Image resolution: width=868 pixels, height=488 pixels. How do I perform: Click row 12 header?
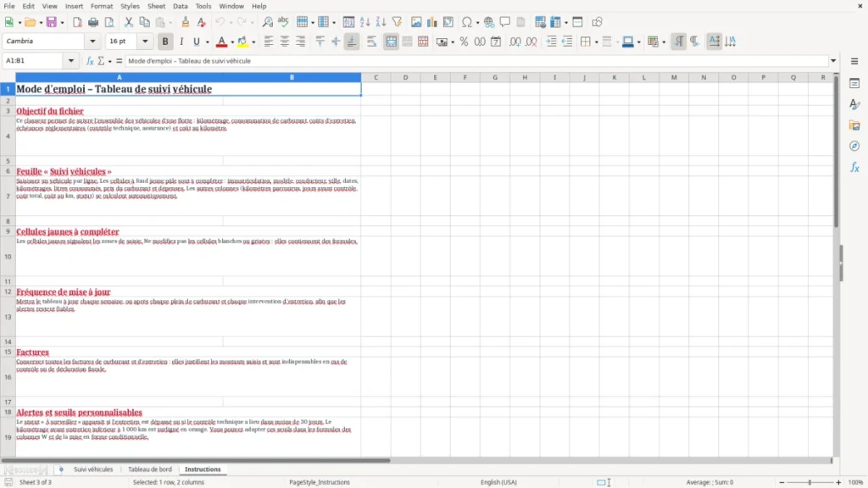tap(8, 291)
